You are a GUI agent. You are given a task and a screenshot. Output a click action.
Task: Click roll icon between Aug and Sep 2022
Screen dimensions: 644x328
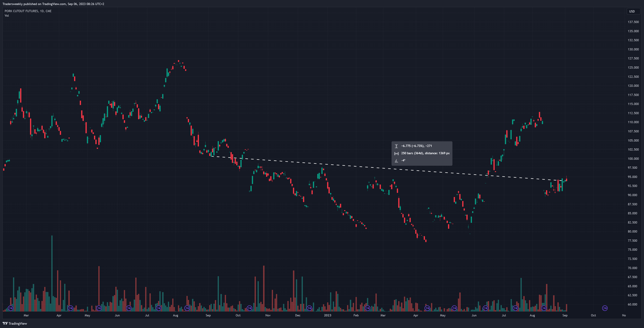[187, 308]
